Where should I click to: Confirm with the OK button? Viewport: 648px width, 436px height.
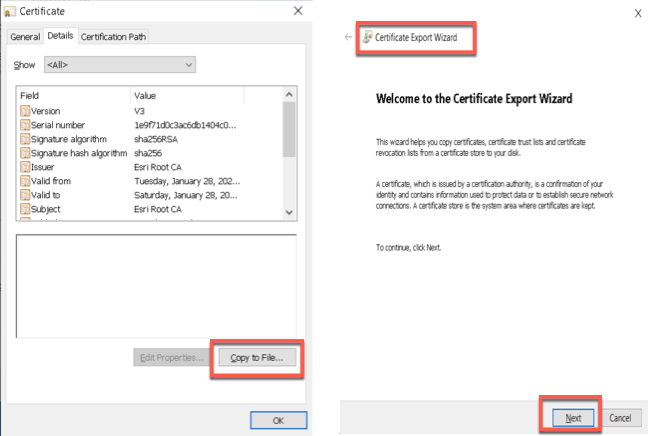click(x=279, y=420)
